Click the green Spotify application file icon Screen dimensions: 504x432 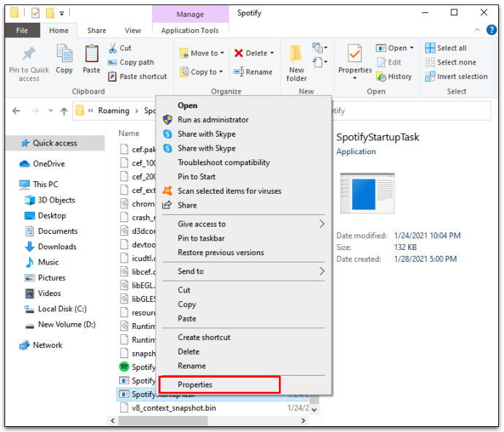[x=124, y=366]
